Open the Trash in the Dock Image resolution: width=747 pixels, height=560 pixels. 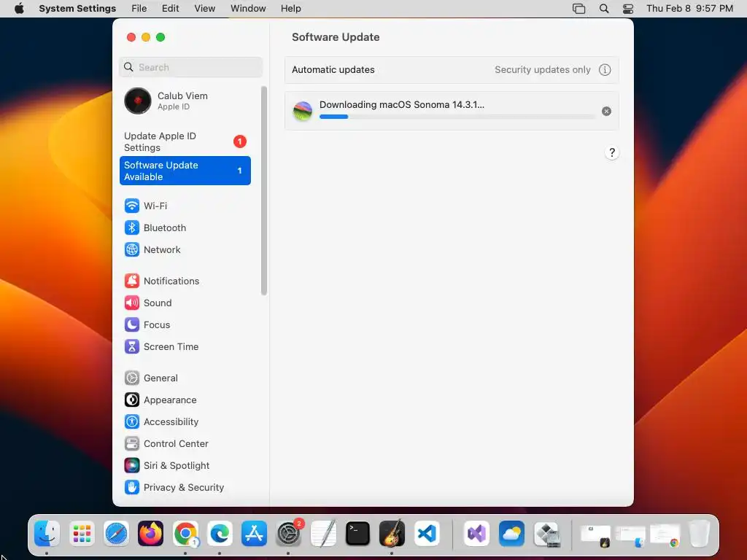[x=700, y=533]
